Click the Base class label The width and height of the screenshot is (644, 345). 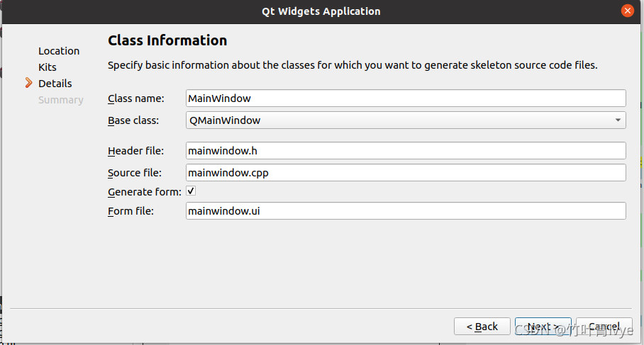coord(133,120)
